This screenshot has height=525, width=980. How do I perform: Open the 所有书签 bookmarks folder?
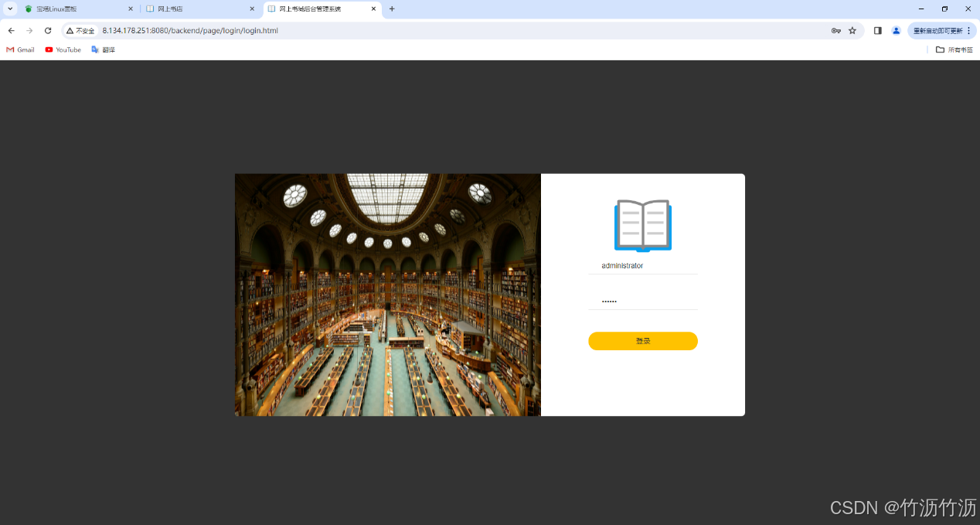click(x=954, y=49)
